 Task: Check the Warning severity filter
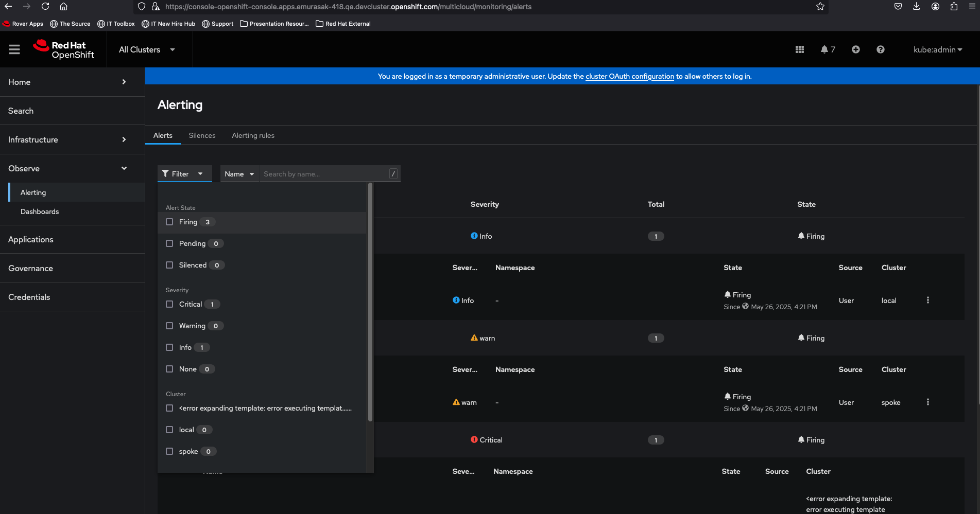pos(169,326)
